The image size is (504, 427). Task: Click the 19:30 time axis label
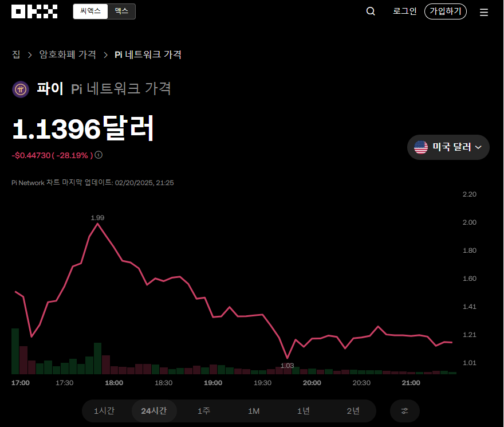click(x=263, y=383)
